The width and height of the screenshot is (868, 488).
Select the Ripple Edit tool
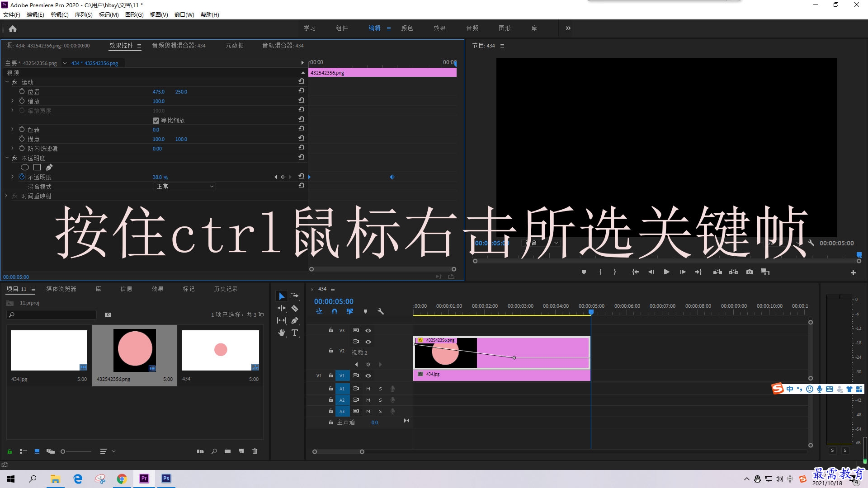click(x=282, y=309)
